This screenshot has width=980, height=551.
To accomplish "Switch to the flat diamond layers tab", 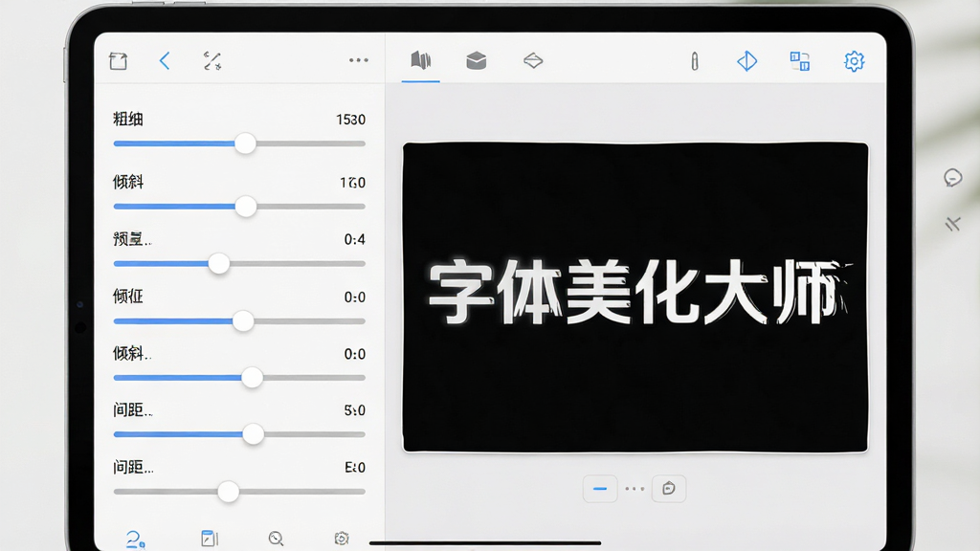I will [x=533, y=60].
